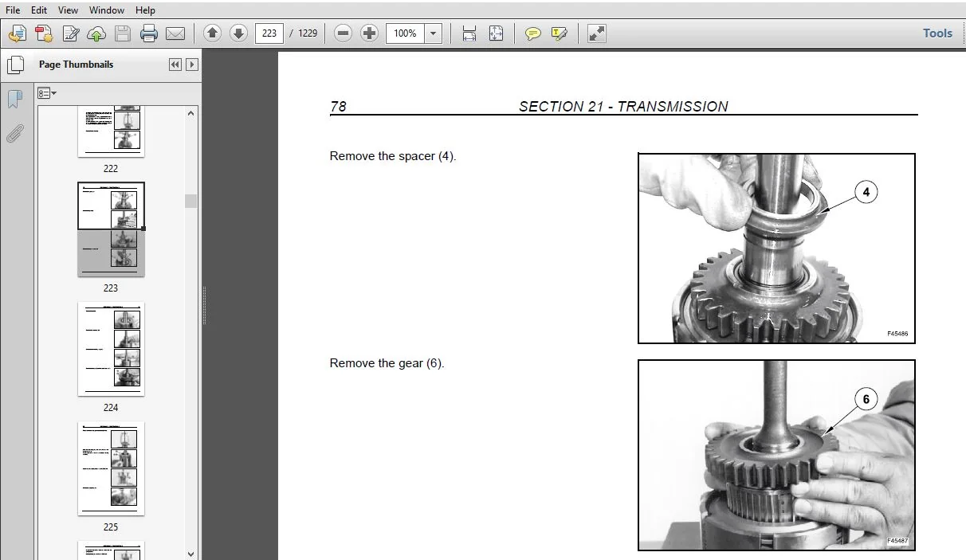Collapse the Page Thumbnails pane
The width and height of the screenshot is (966, 560).
click(x=175, y=65)
